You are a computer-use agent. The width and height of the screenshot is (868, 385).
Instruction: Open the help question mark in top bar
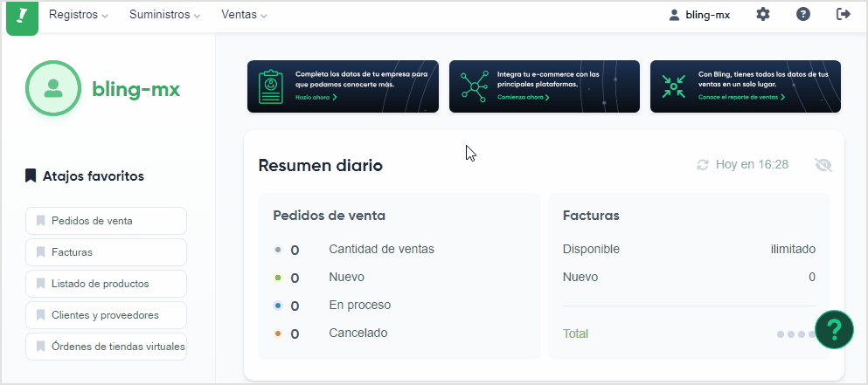pyautogui.click(x=803, y=14)
